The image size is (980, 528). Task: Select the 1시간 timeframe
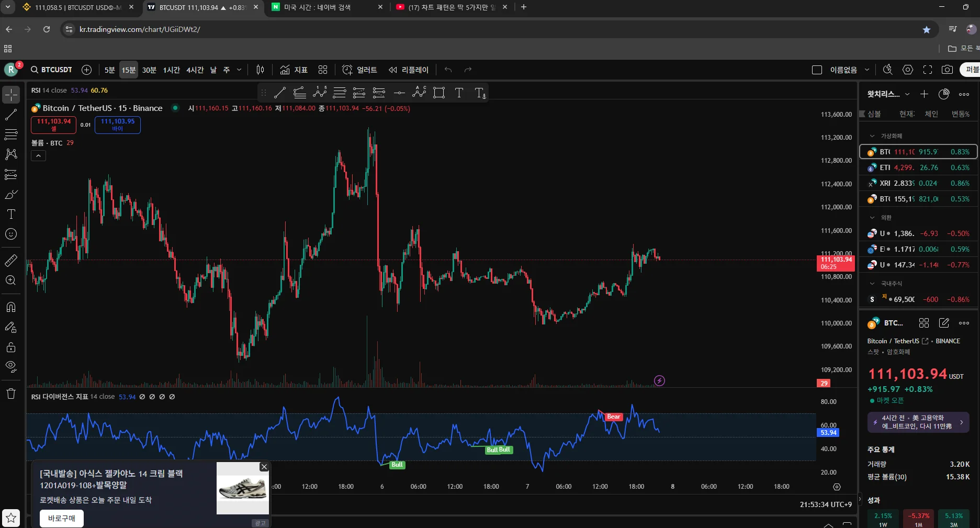[x=171, y=70]
